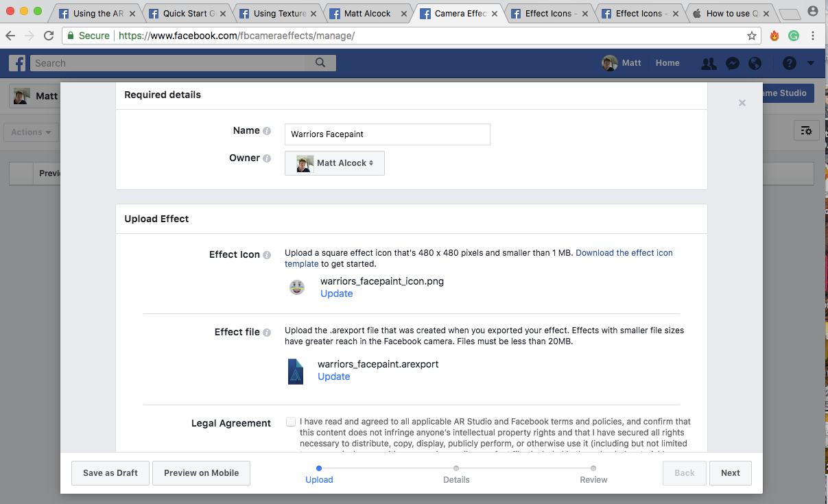828x504 pixels.
Task: Click the Back button
Action: click(685, 473)
